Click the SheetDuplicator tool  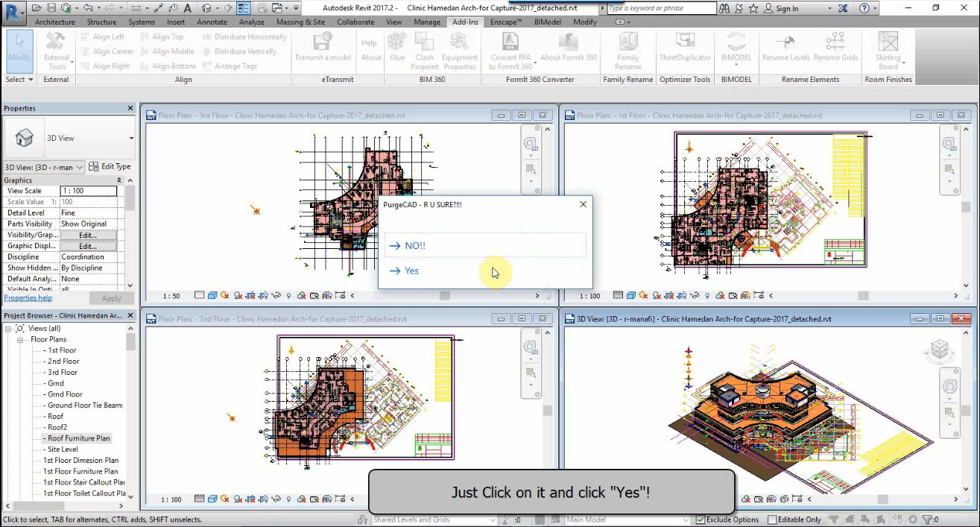(685, 47)
